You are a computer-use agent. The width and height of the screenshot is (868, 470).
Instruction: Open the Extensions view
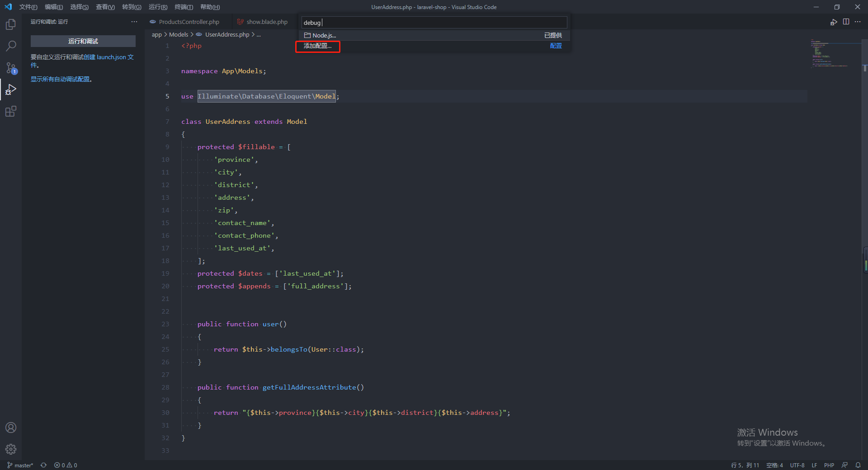[x=11, y=111]
